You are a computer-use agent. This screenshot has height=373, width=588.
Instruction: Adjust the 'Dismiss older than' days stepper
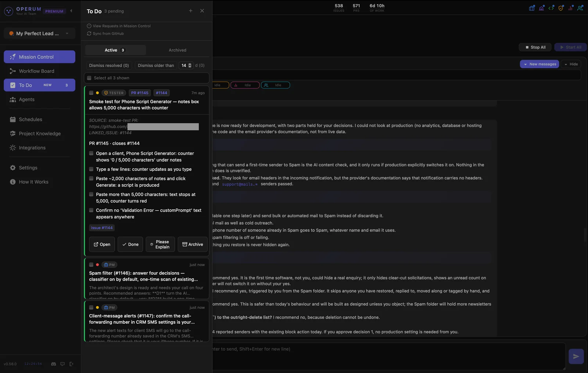[x=190, y=65]
